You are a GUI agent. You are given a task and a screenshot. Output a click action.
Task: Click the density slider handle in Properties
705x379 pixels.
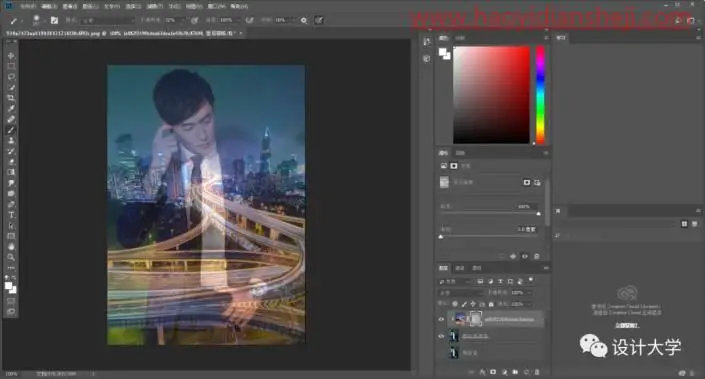(538, 214)
